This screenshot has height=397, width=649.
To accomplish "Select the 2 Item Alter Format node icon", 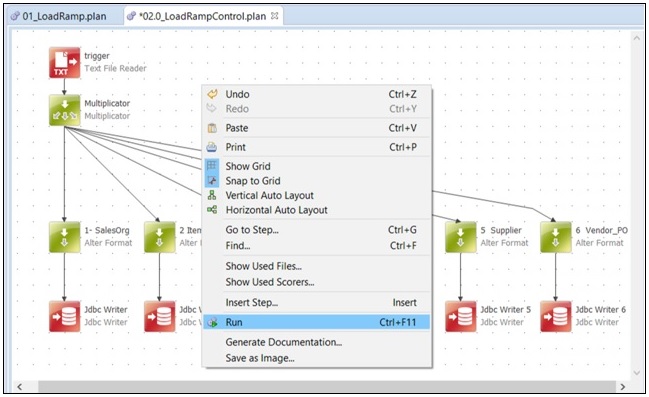I will [160, 237].
